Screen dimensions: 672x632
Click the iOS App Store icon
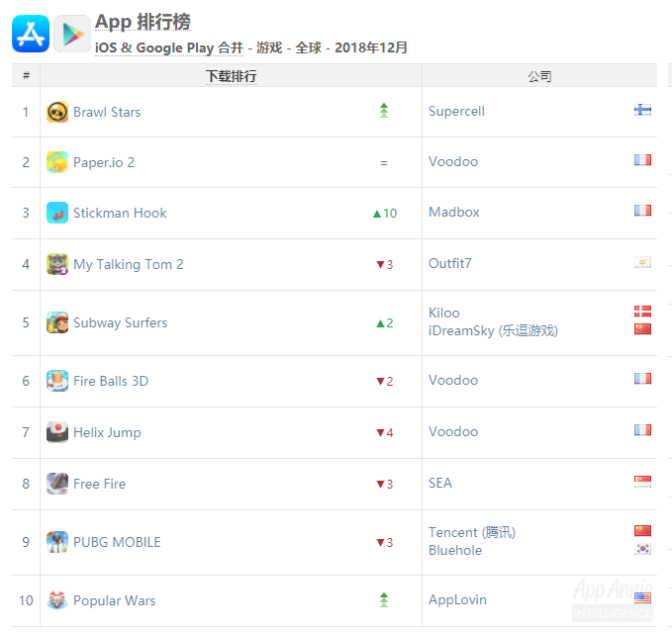coord(31,34)
